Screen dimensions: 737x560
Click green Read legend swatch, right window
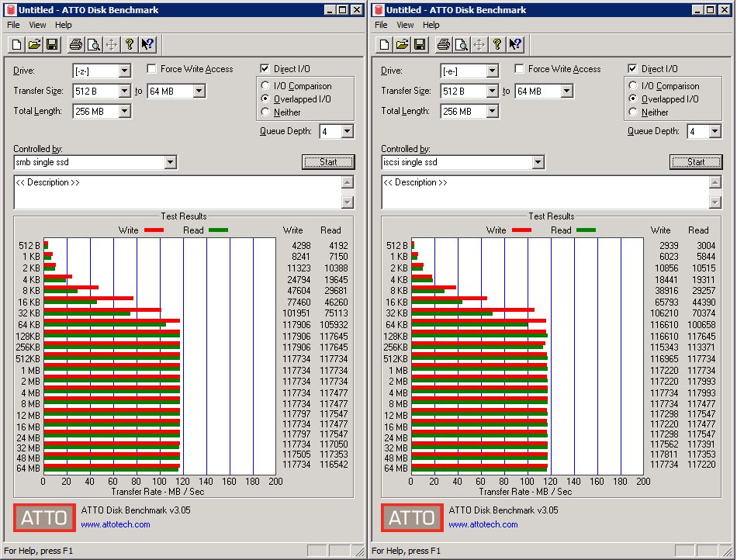pos(586,230)
